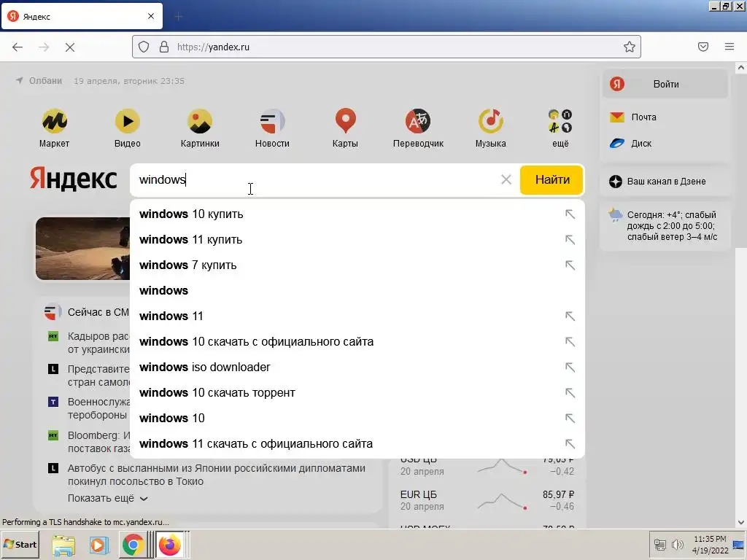
Task: Select the Яндекс browser tab
Action: [82, 16]
